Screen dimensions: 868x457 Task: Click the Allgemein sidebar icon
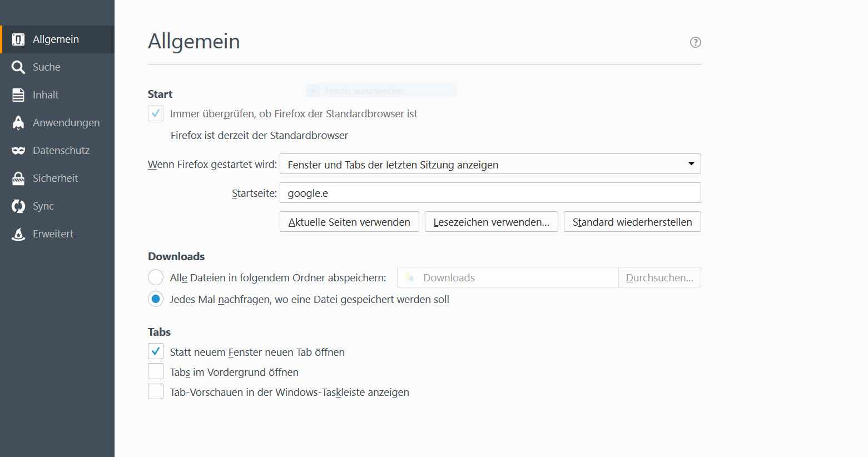(18, 39)
